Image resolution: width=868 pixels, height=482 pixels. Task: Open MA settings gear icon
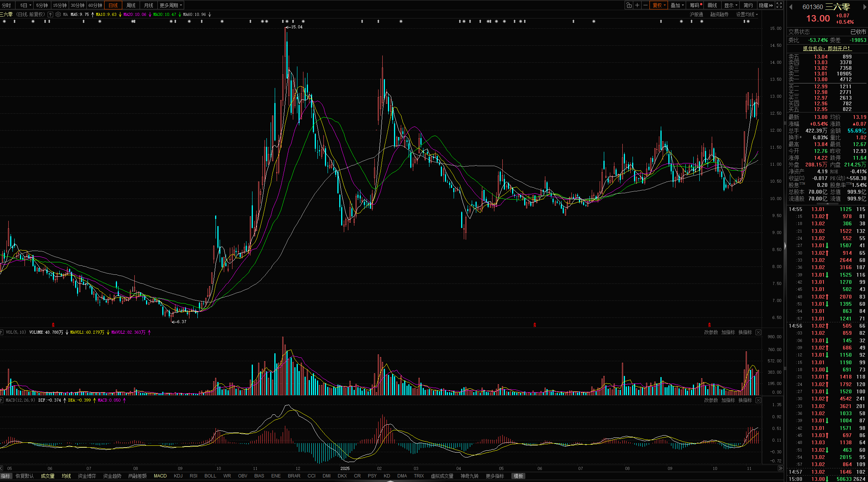coord(58,14)
